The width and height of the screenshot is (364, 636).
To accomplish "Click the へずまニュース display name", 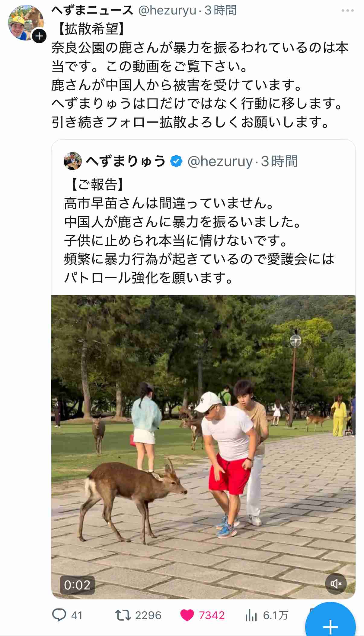I will (x=92, y=11).
